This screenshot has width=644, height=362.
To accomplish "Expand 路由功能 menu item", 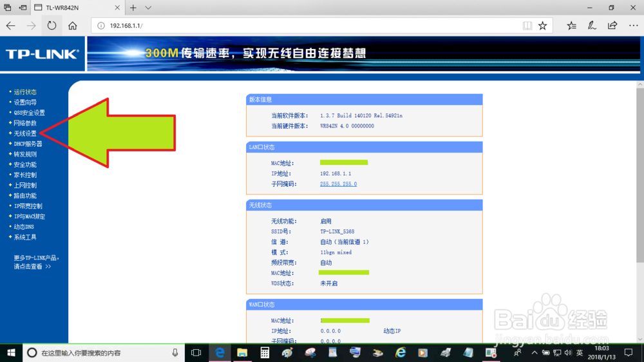I will (25, 196).
